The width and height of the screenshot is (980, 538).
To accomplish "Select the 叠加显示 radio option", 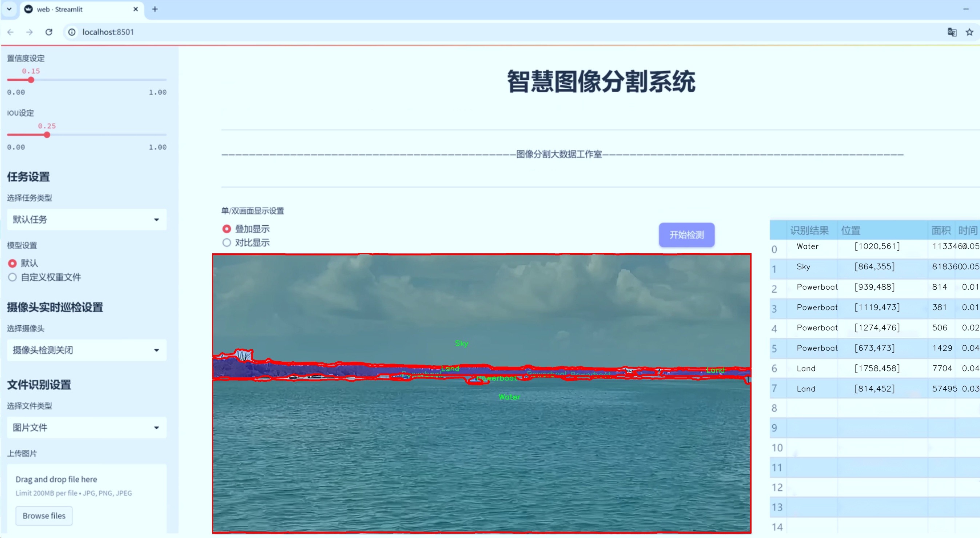I will 227,229.
